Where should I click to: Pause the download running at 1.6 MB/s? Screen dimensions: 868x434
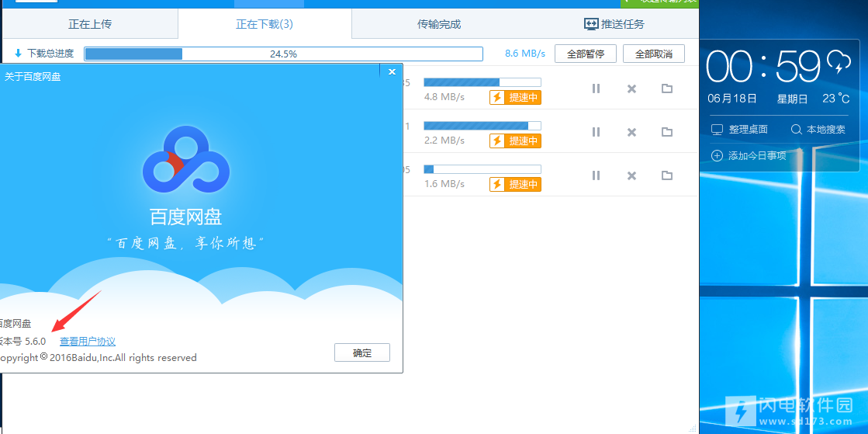596,175
